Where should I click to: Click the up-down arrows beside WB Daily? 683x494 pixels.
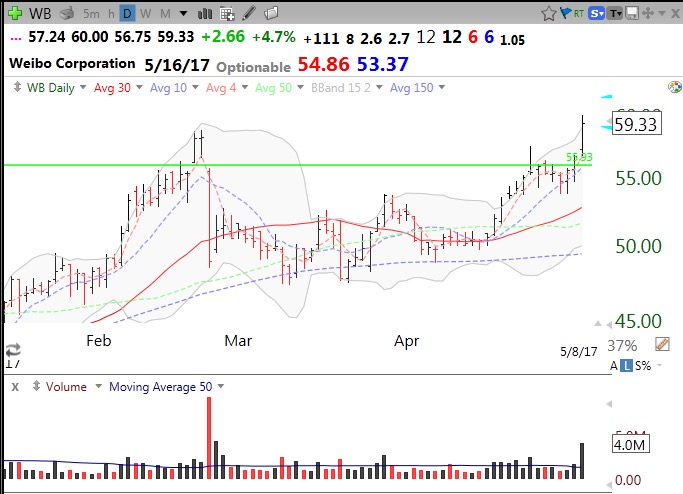point(17,87)
